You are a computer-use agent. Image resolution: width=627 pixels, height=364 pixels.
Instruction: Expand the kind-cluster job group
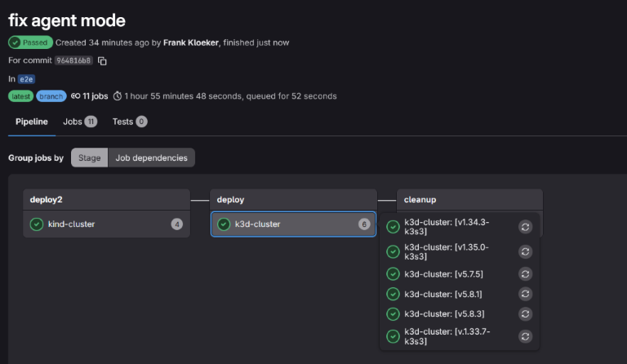[x=106, y=224]
